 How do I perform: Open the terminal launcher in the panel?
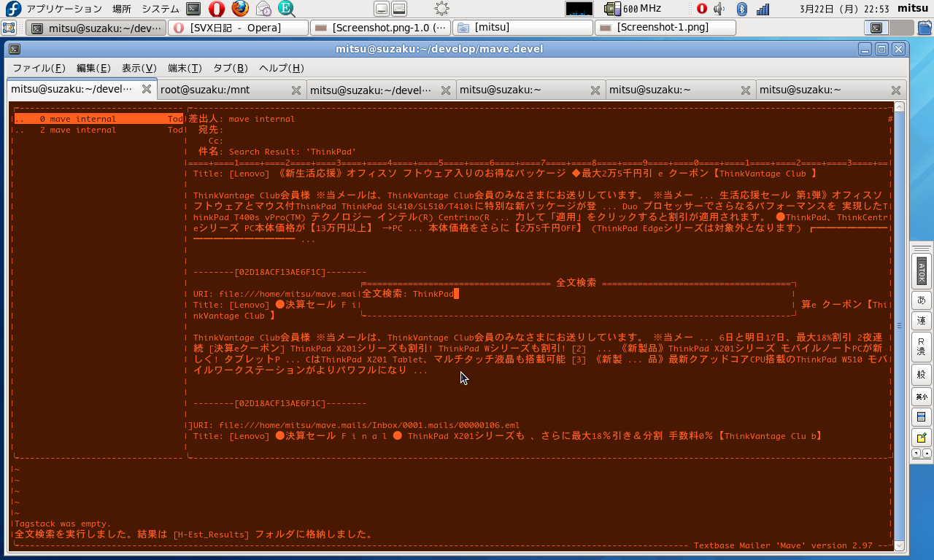point(193,9)
